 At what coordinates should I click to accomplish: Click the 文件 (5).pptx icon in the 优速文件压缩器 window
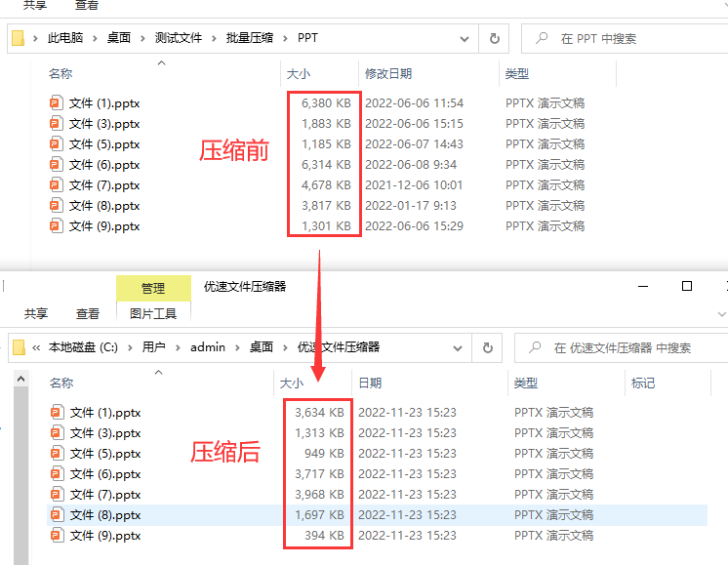coord(57,453)
